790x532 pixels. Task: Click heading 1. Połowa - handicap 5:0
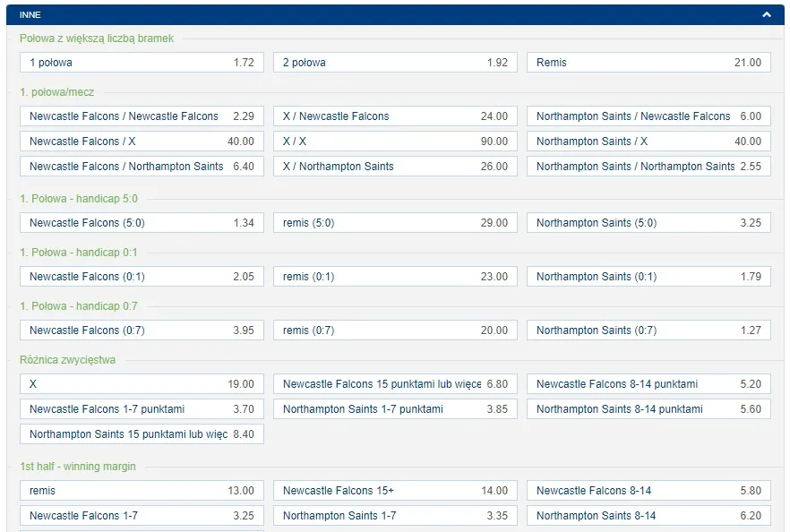[79, 199]
